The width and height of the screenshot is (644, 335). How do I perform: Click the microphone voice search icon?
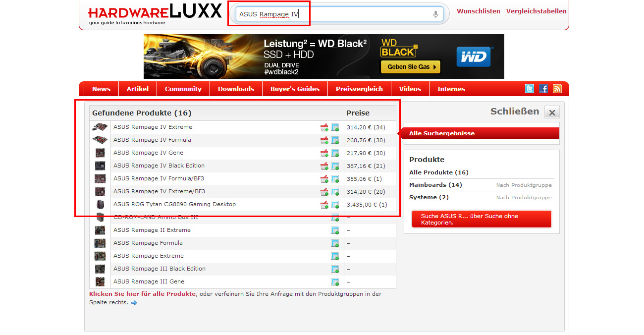point(435,14)
